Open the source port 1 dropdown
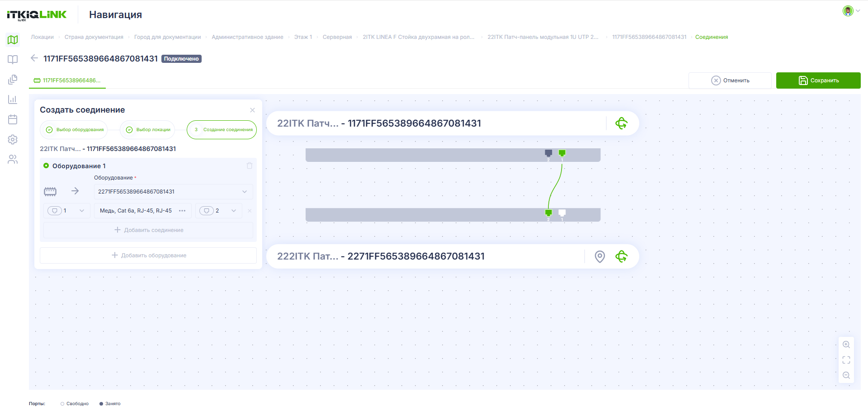Screen dimensions: 868x416 pos(67,211)
